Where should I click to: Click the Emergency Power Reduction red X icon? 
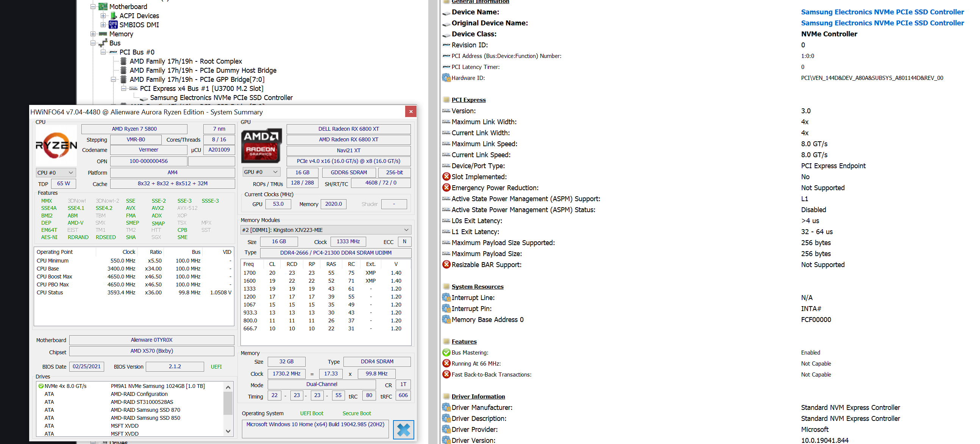(x=446, y=188)
